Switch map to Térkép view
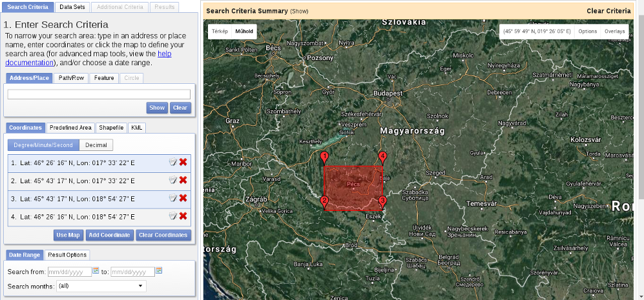 point(220,32)
